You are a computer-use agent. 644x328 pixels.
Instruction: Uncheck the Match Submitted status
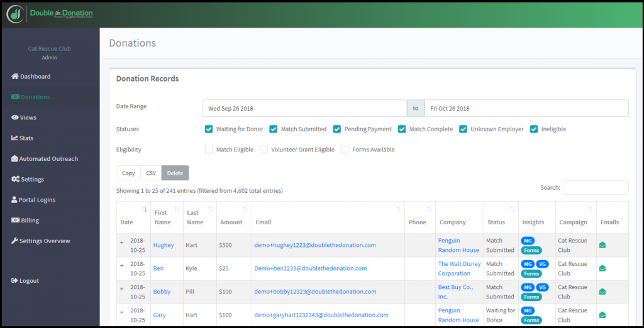pyautogui.click(x=273, y=129)
